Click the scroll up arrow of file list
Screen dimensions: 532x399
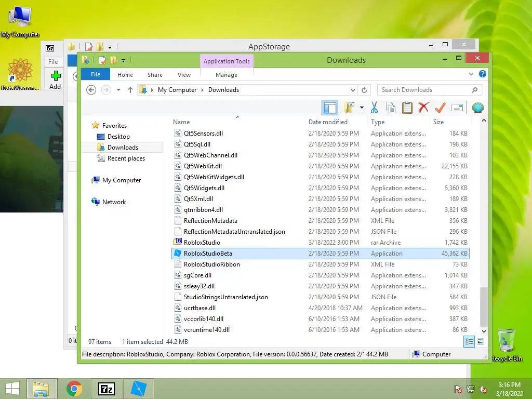(484, 121)
